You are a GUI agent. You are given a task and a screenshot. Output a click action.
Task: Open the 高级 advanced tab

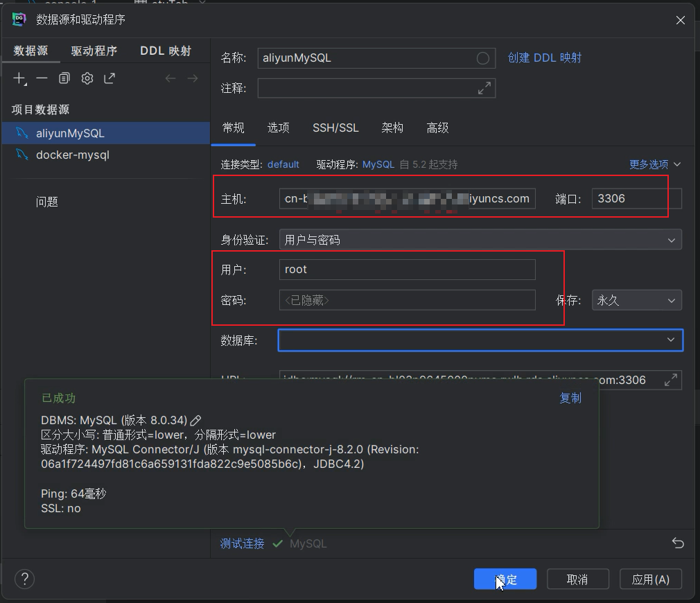click(x=437, y=128)
